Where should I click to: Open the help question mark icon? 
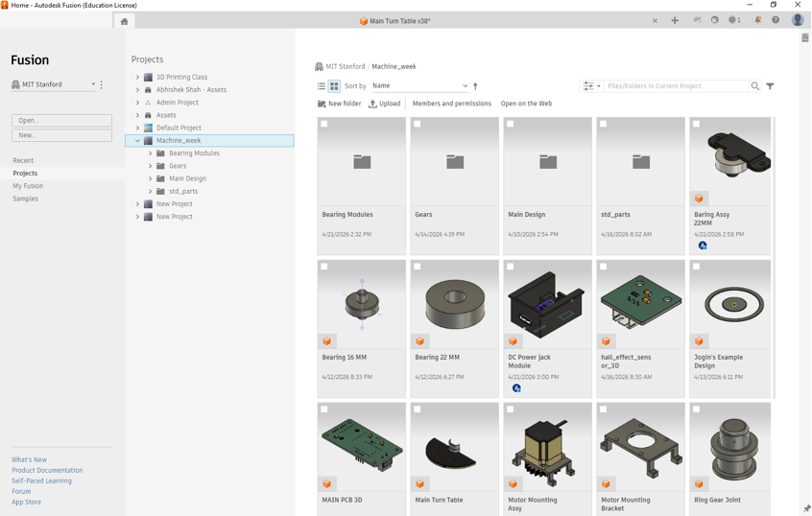click(776, 20)
